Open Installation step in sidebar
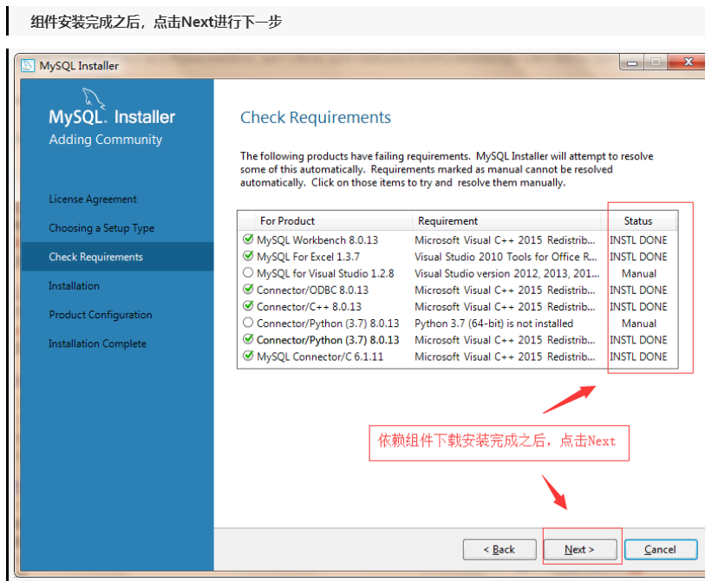 pyautogui.click(x=75, y=286)
